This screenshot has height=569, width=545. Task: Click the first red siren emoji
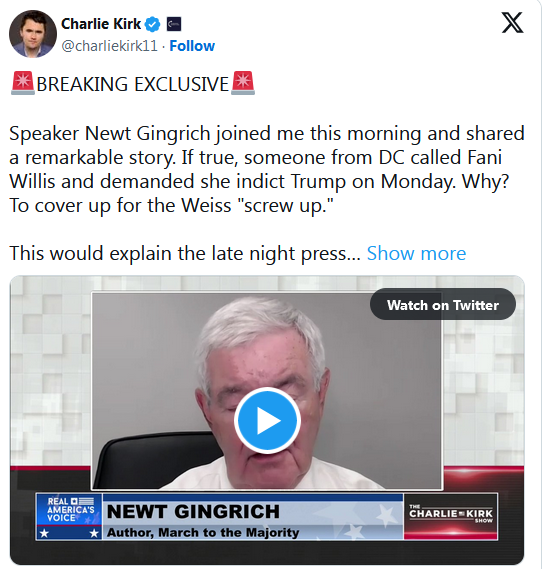click(23, 83)
